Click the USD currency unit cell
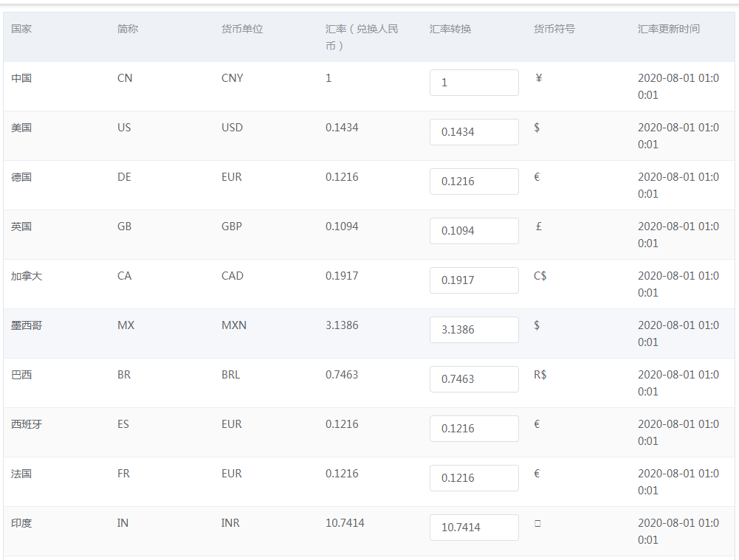Image resolution: width=739 pixels, height=560 pixels. tap(233, 128)
